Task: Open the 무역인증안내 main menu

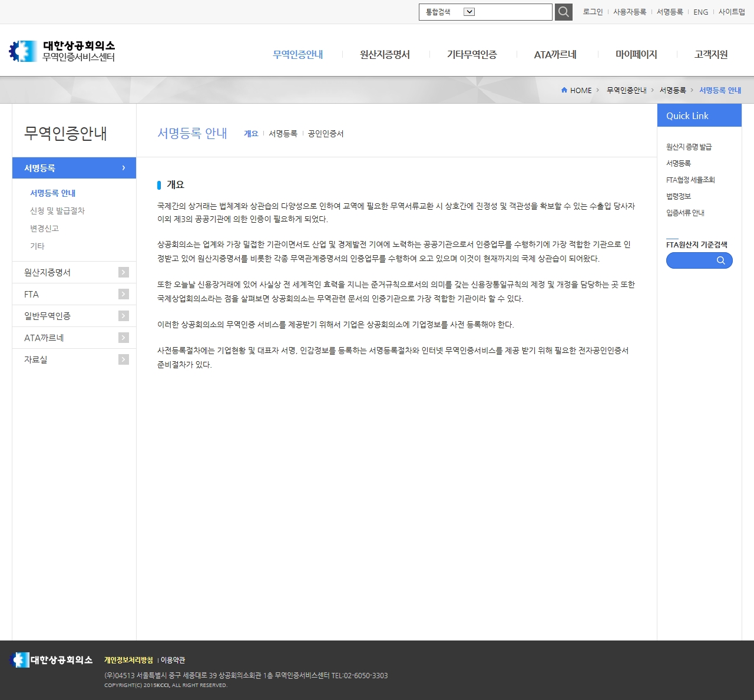Action: (298, 54)
